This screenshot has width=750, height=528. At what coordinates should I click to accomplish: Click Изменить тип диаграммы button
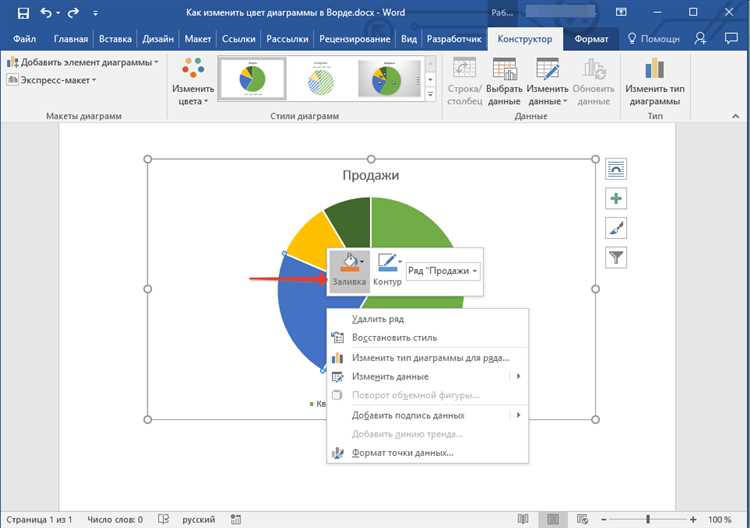point(654,81)
